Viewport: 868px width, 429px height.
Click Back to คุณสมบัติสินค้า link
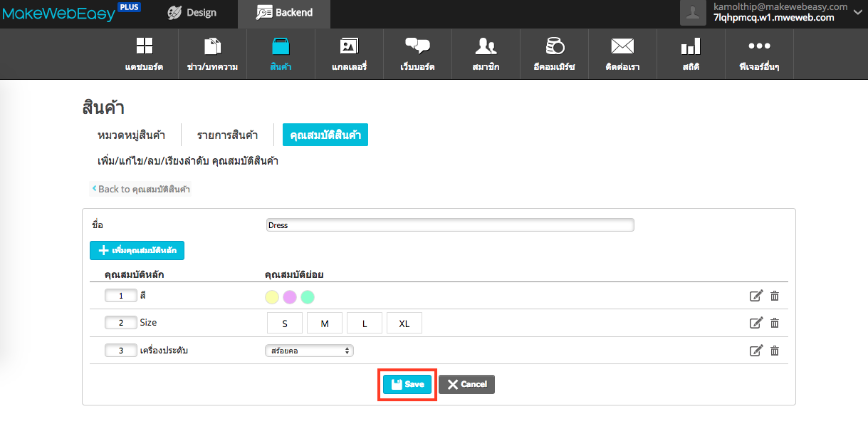[x=142, y=189]
